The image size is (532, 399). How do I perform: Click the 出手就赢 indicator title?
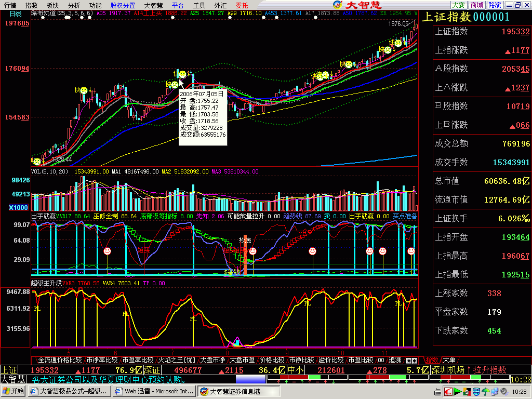coord(44,216)
